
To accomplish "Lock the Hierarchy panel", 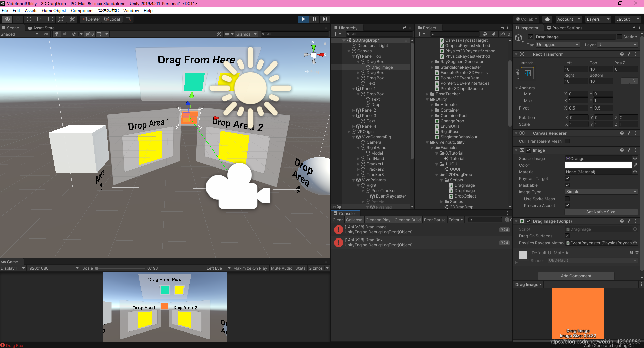I will [405, 28].
